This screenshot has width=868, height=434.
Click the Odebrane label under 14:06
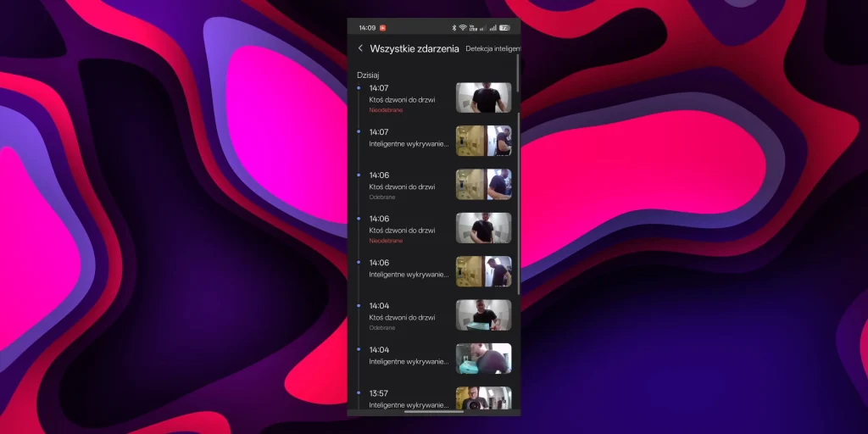(382, 197)
